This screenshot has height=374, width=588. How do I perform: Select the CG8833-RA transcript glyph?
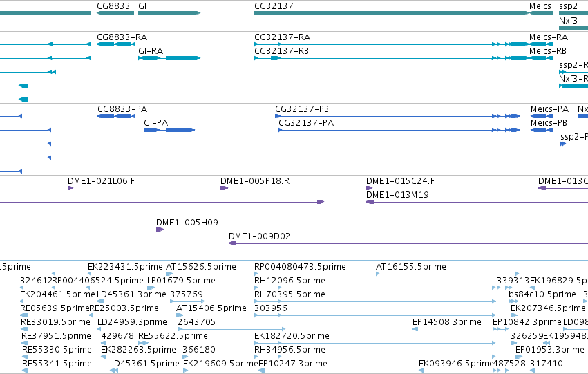116,44
